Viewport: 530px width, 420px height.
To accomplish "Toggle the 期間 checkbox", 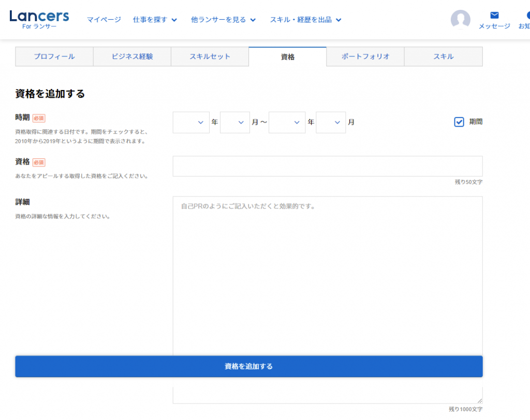I will tap(459, 122).
